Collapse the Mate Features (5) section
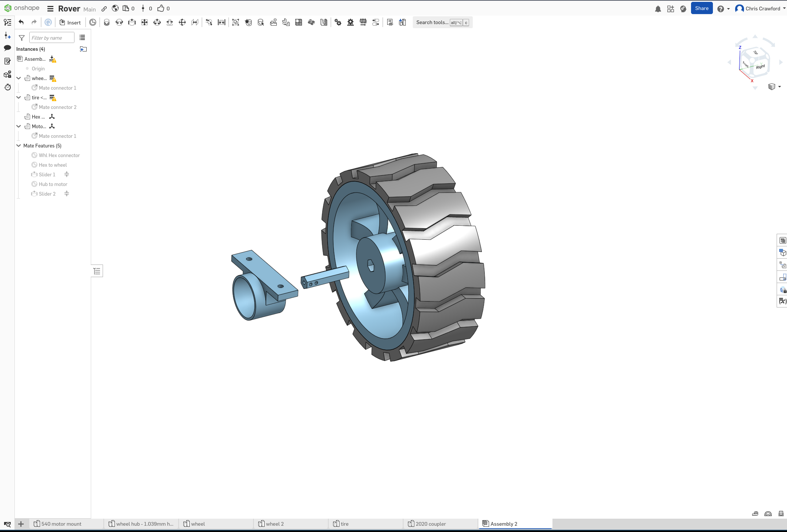 tap(19, 146)
